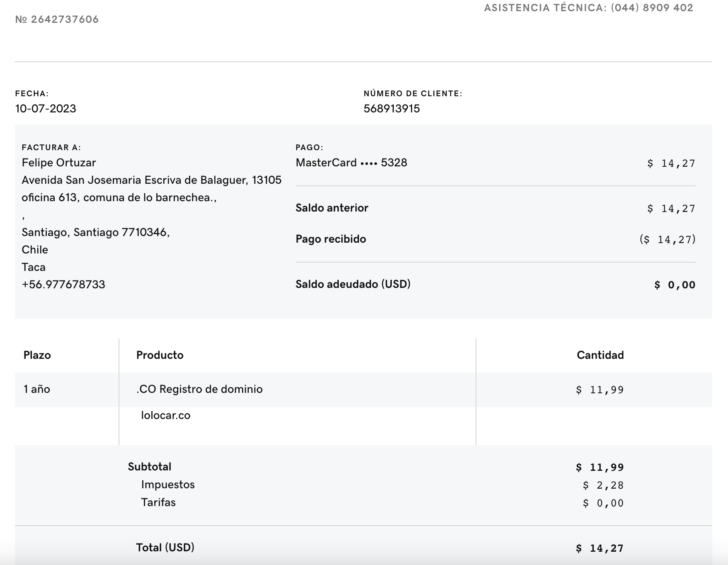Click the Producto column header
The image size is (728, 565).
(x=160, y=355)
